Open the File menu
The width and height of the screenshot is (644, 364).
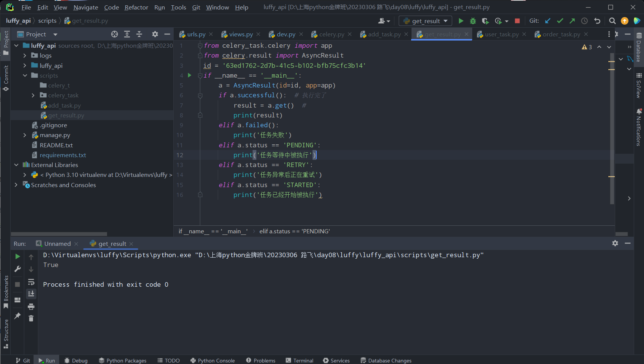[26, 7]
